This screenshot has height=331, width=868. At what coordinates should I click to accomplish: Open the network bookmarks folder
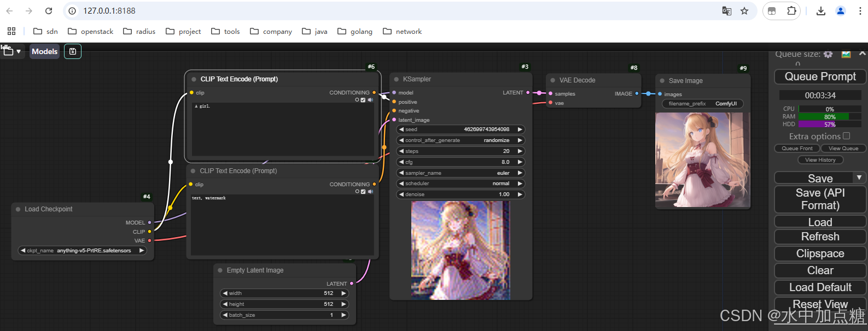tap(403, 32)
